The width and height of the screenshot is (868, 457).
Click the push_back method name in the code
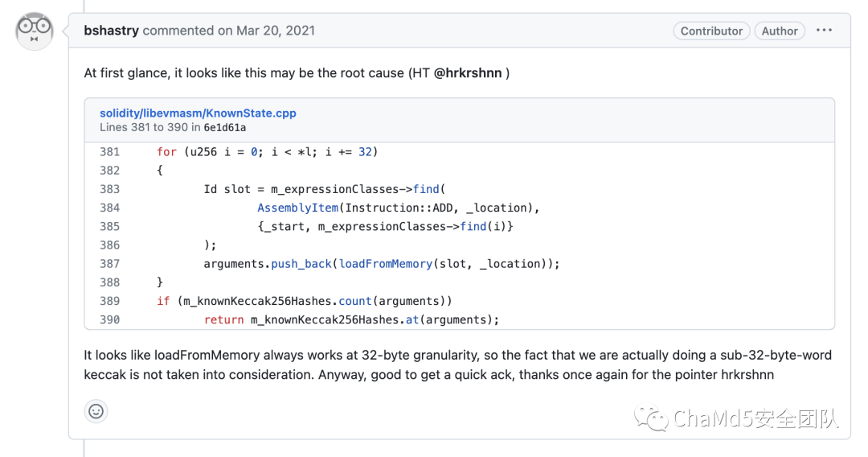tap(301, 264)
